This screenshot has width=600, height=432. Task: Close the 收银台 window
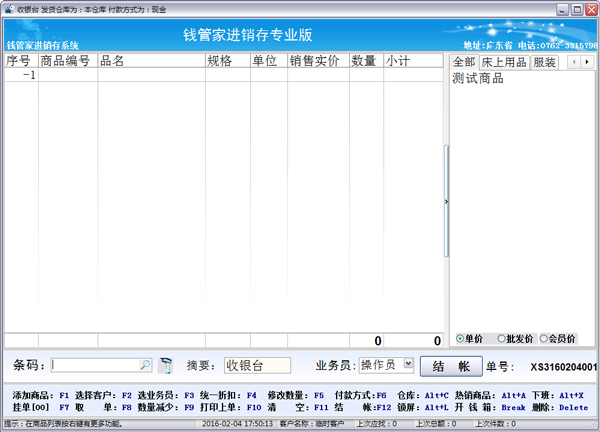(x=591, y=10)
